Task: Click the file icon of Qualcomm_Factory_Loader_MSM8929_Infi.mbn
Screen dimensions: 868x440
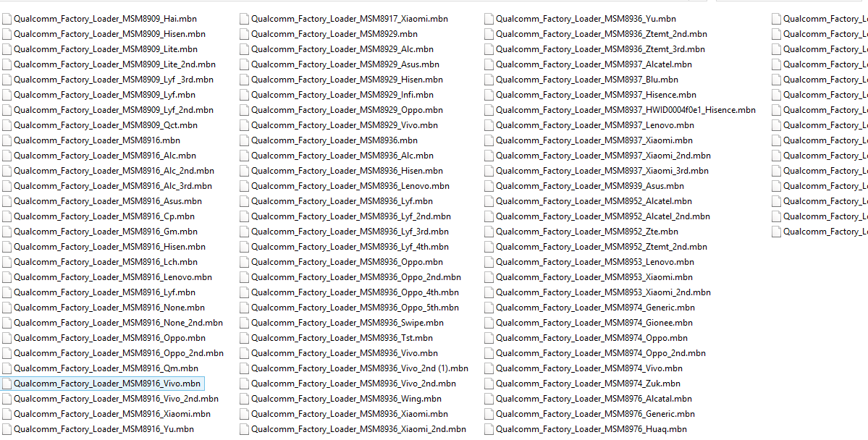Action: [x=244, y=95]
